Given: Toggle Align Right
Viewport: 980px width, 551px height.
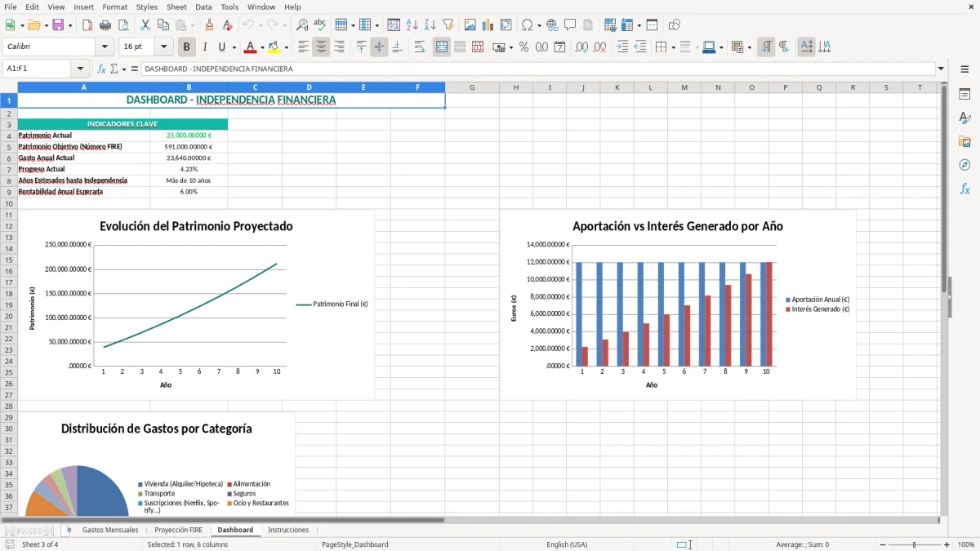Looking at the screenshot, I should click(x=339, y=47).
